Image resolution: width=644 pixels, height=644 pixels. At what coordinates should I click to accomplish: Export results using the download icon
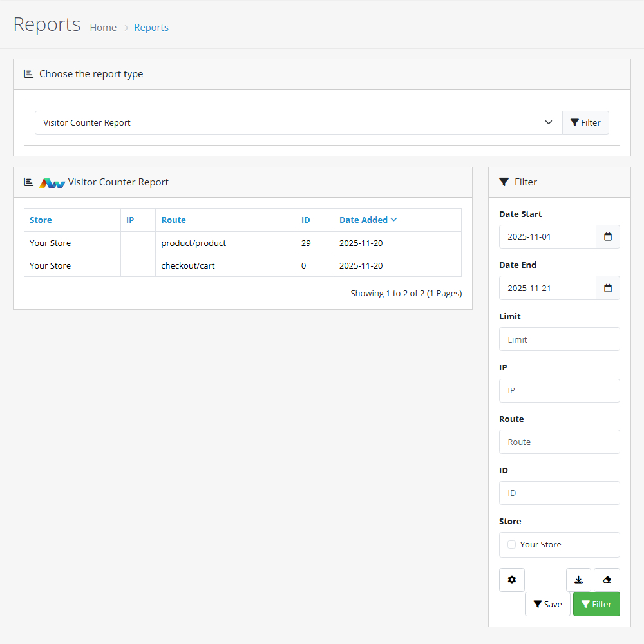[578, 580]
